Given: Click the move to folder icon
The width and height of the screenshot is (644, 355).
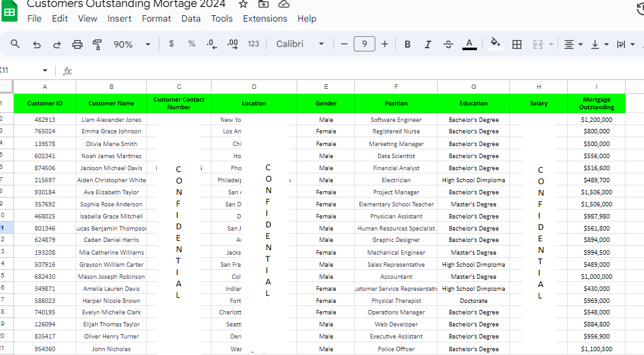Looking at the screenshot, I should (264, 4).
